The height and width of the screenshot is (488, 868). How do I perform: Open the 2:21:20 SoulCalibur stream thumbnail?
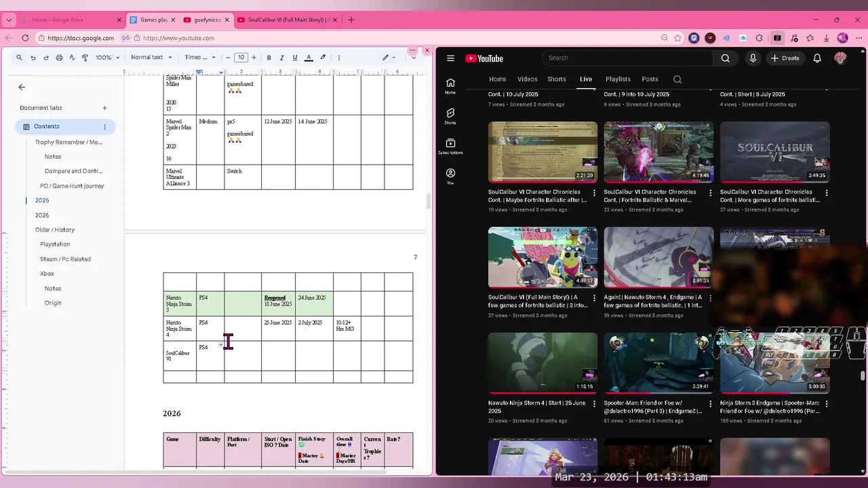point(543,152)
